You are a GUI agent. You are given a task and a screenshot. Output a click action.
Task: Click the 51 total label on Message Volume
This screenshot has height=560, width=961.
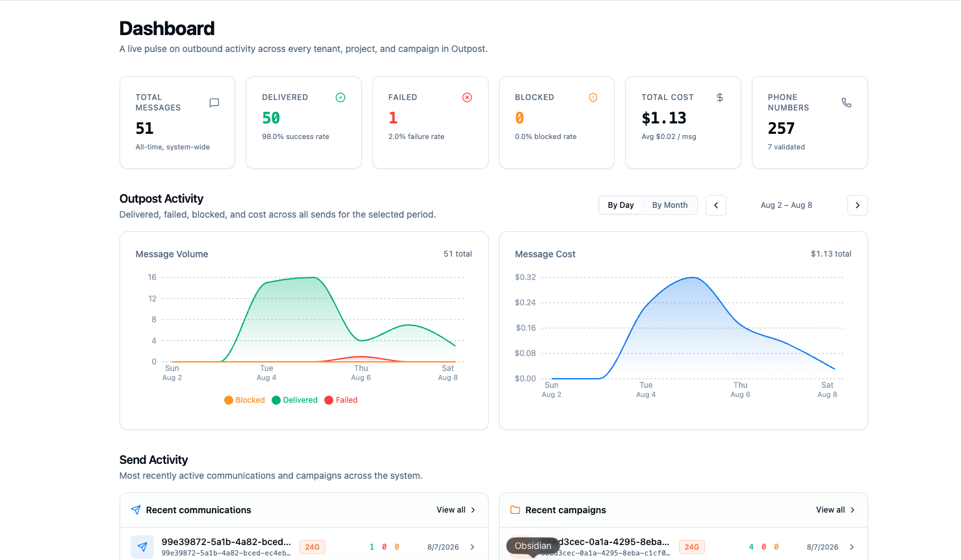(x=457, y=254)
